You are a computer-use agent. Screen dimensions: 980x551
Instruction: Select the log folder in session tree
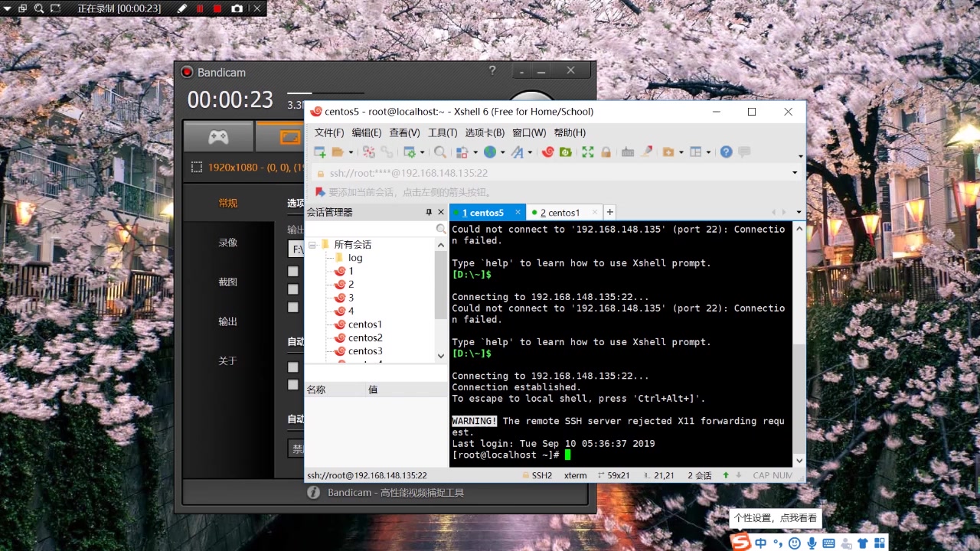tap(355, 258)
